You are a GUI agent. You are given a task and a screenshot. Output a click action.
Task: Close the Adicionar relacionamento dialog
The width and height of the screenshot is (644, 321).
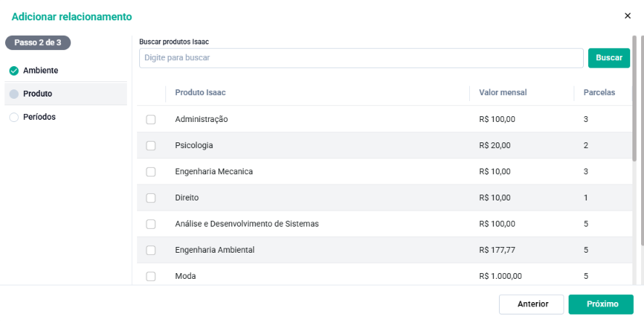pyautogui.click(x=627, y=16)
